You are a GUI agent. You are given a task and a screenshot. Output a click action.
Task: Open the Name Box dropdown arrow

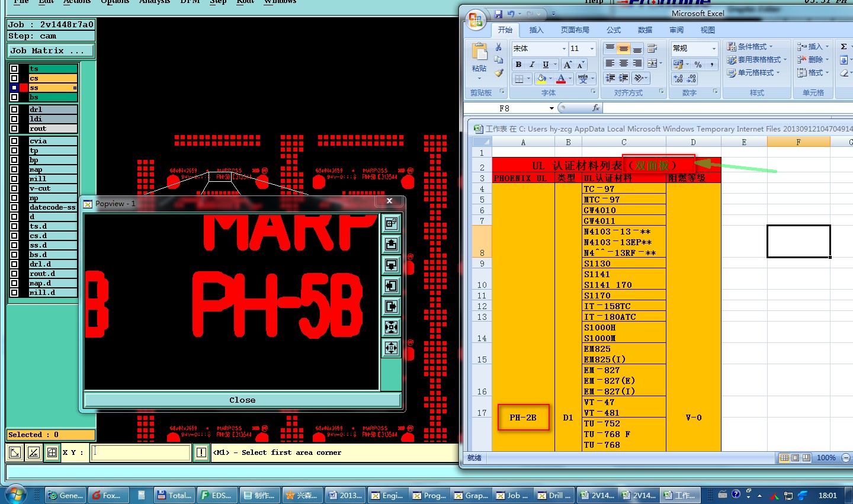[551, 108]
